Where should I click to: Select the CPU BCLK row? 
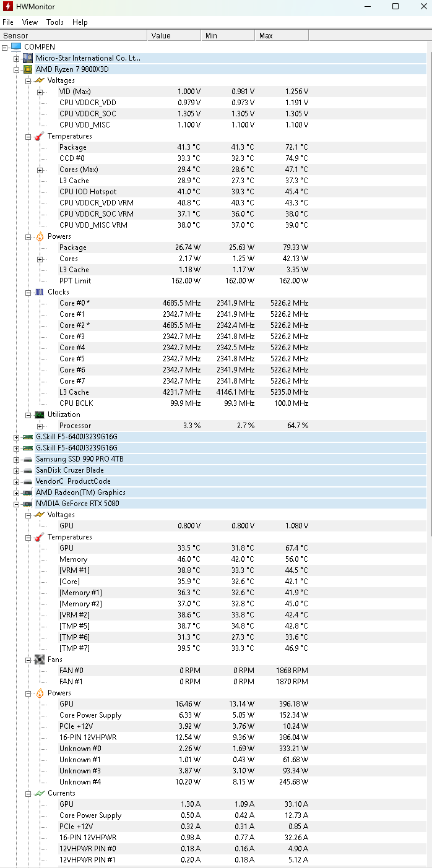[184, 403]
